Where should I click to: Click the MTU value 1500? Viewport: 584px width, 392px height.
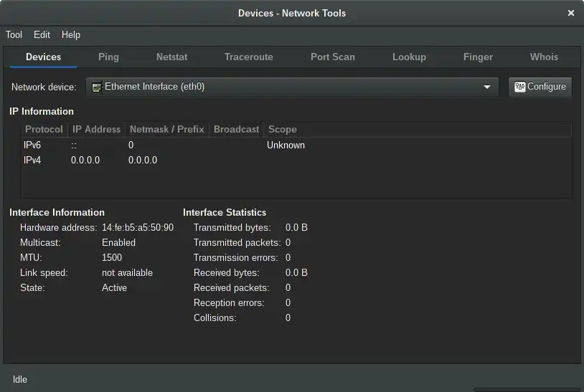point(112,258)
